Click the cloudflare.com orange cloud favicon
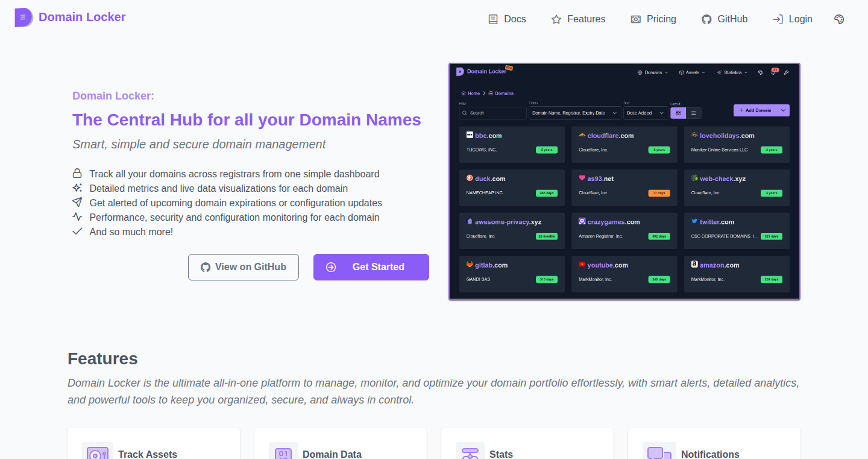This screenshot has width=868, height=459. point(582,135)
